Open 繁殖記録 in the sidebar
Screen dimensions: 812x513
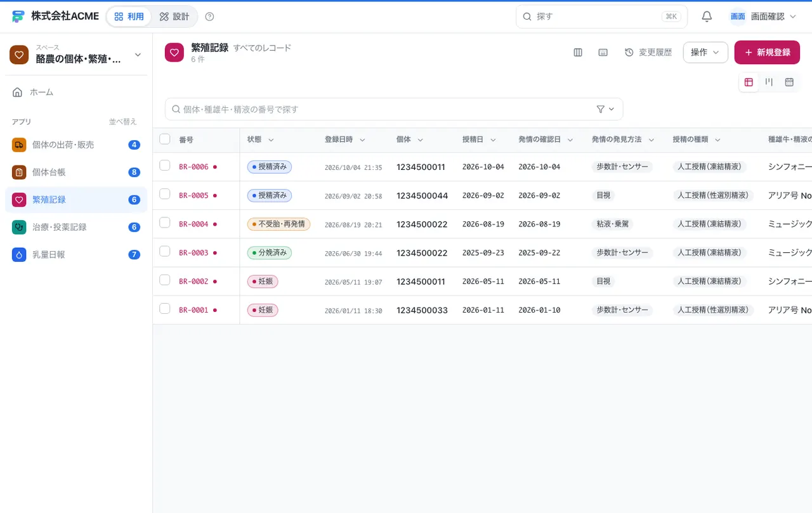[76, 200]
